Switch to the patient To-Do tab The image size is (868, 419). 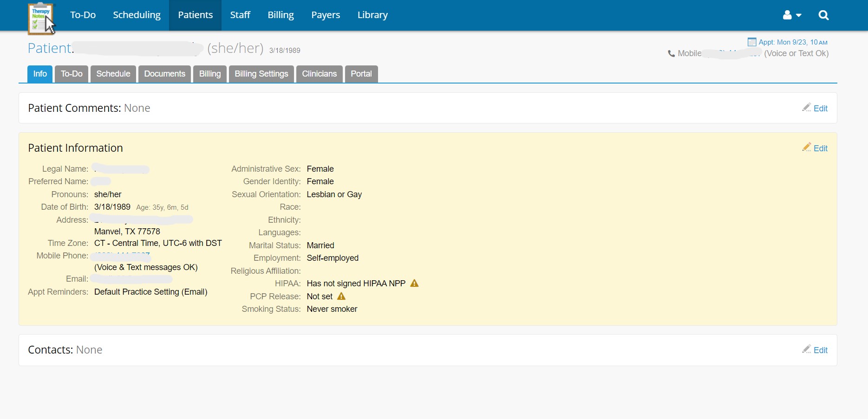point(72,74)
